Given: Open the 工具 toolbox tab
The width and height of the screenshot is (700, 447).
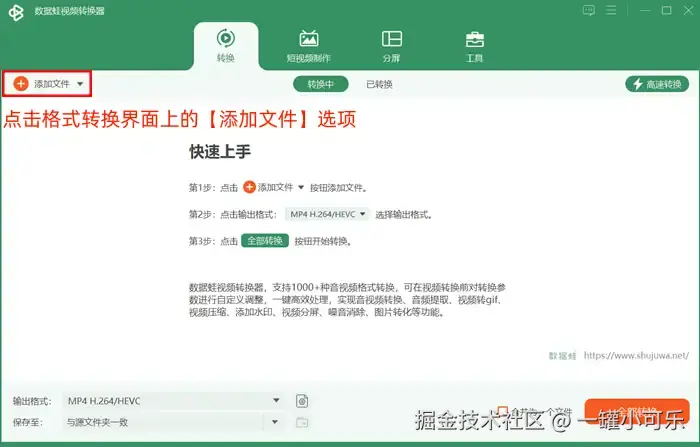Looking at the screenshot, I should (x=474, y=46).
